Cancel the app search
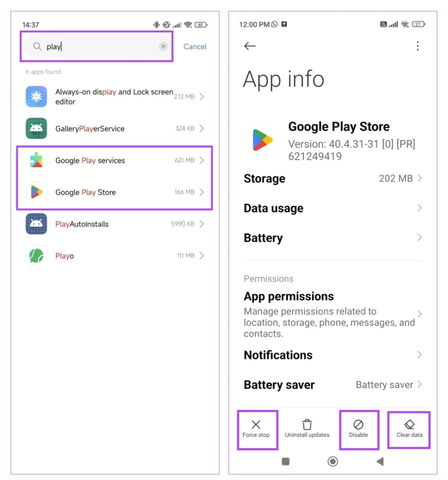 [195, 47]
